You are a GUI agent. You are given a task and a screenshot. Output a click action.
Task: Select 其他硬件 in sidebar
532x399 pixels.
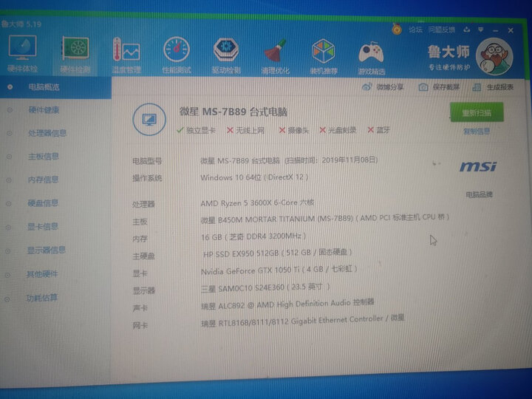[x=42, y=274]
